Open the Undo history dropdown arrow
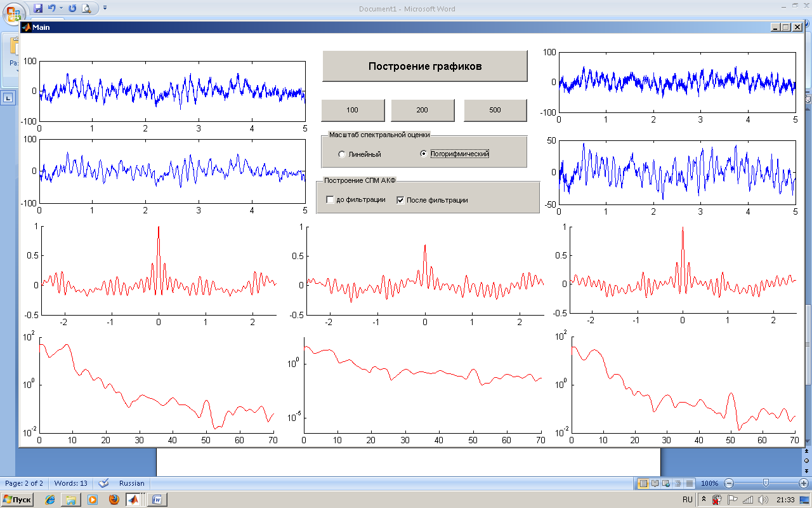Screen dimensions: 812x508 (61, 8)
